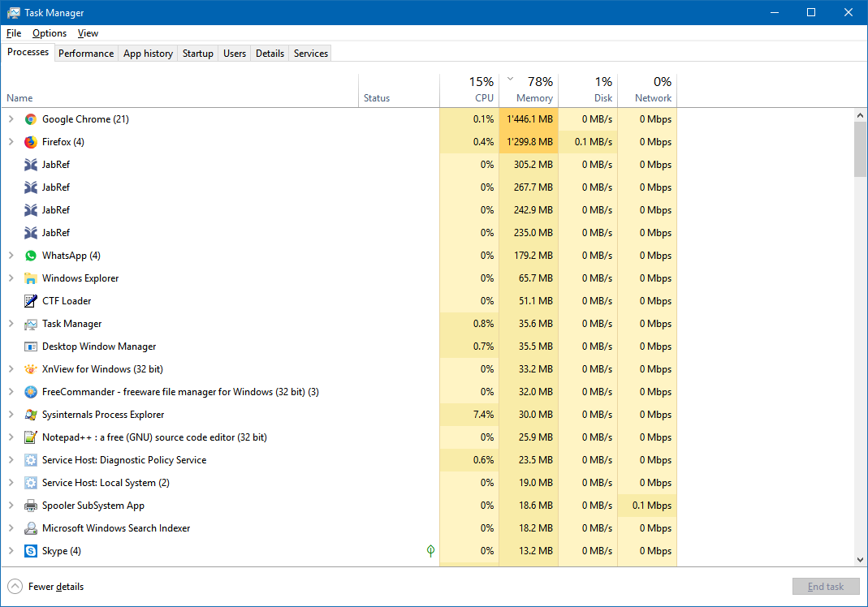Click the End task button

(826, 587)
